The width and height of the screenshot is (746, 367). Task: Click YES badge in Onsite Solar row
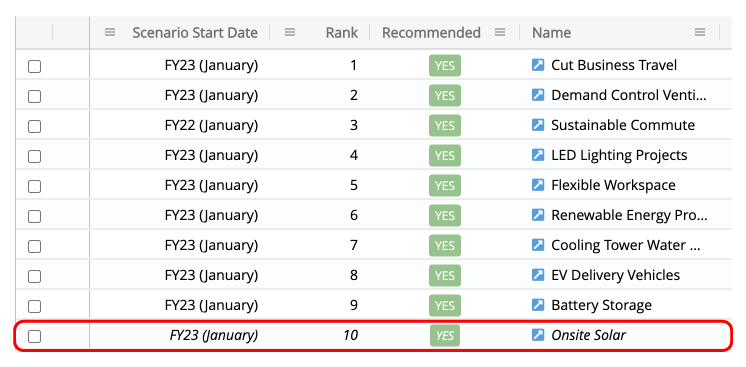[x=445, y=336]
